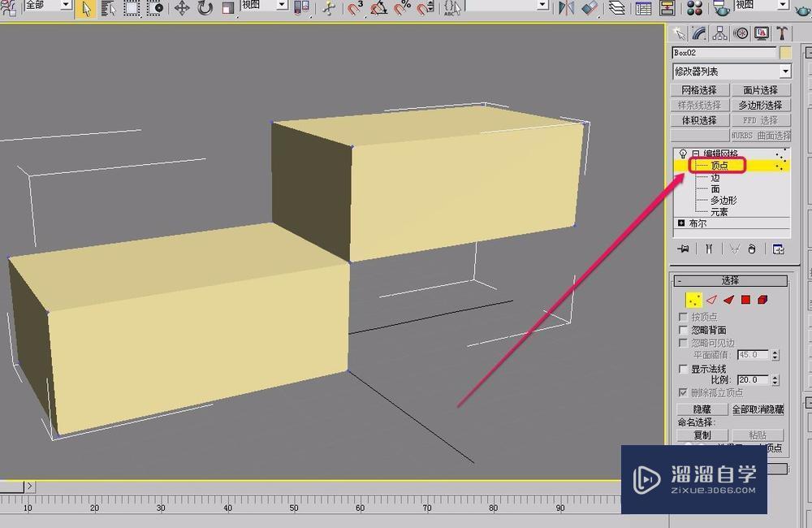The height and width of the screenshot is (528, 812).
Task: Switch to Edge sub-object selection icon
Action: (711, 300)
